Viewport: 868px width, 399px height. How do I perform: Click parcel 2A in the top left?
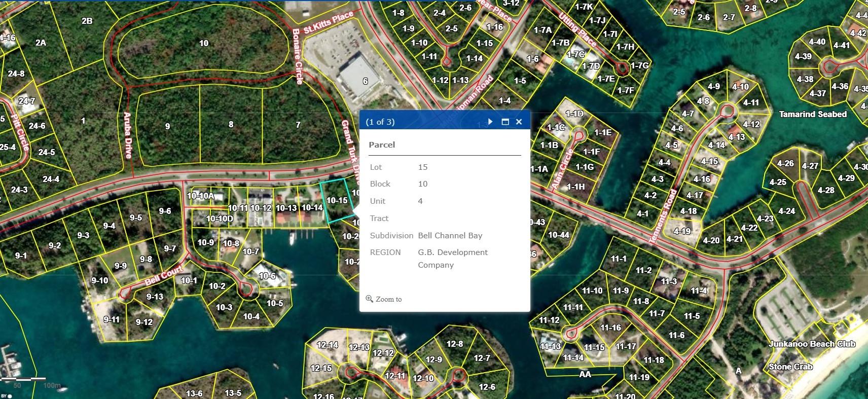click(41, 43)
